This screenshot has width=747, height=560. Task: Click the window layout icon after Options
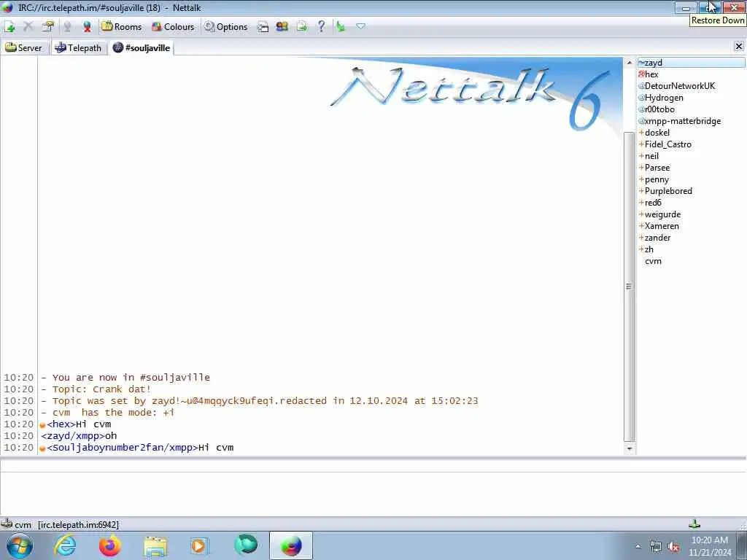(263, 27)
